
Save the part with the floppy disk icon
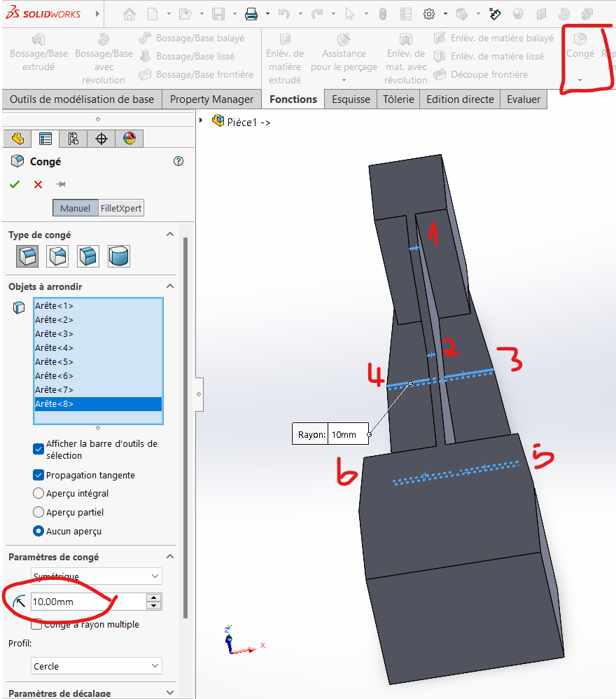pyautogui.click(x=218, y=14)
